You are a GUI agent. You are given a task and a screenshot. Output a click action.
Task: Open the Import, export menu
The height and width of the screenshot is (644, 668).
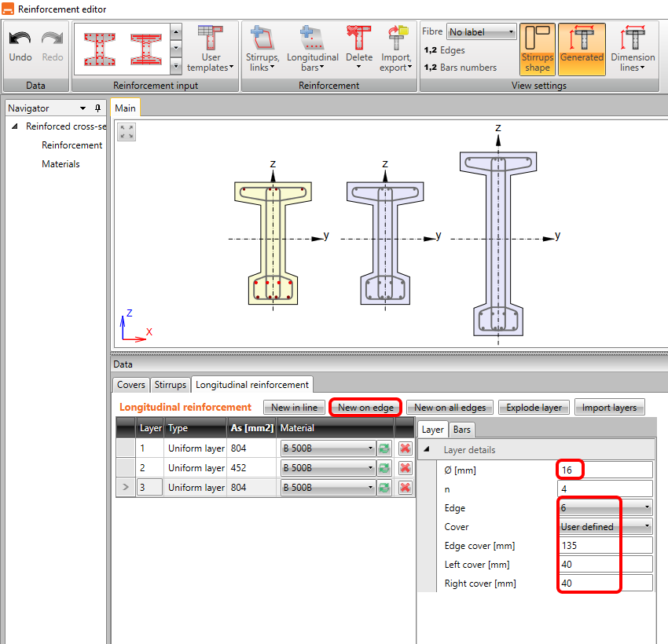point(396,49)
